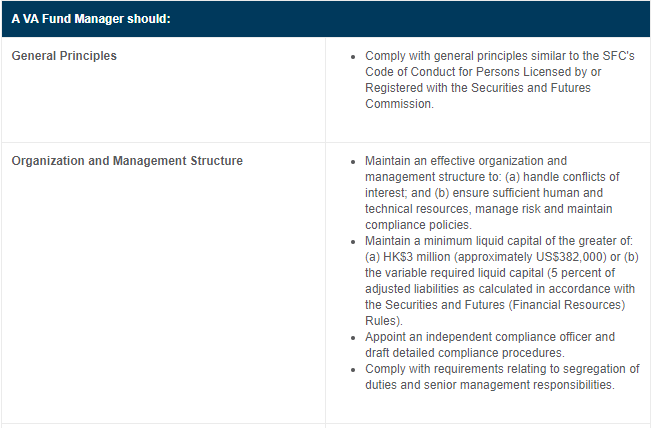This screenshot has height=428, width=652.
Task: Click the "Organization and Management Structure" row label
Action: pos(127,161)
